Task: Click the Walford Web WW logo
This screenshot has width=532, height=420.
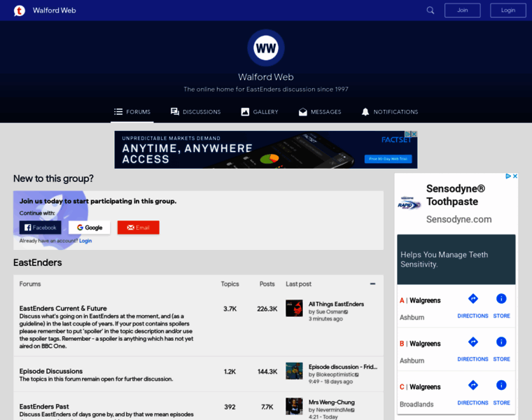Action: tap(266, 48)
